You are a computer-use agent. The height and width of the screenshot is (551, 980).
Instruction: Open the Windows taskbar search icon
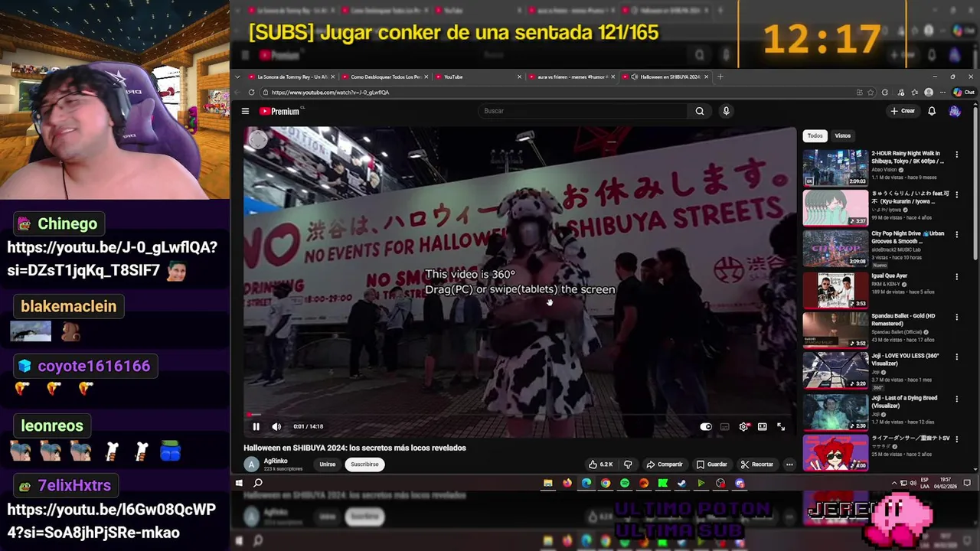(258, 483)
